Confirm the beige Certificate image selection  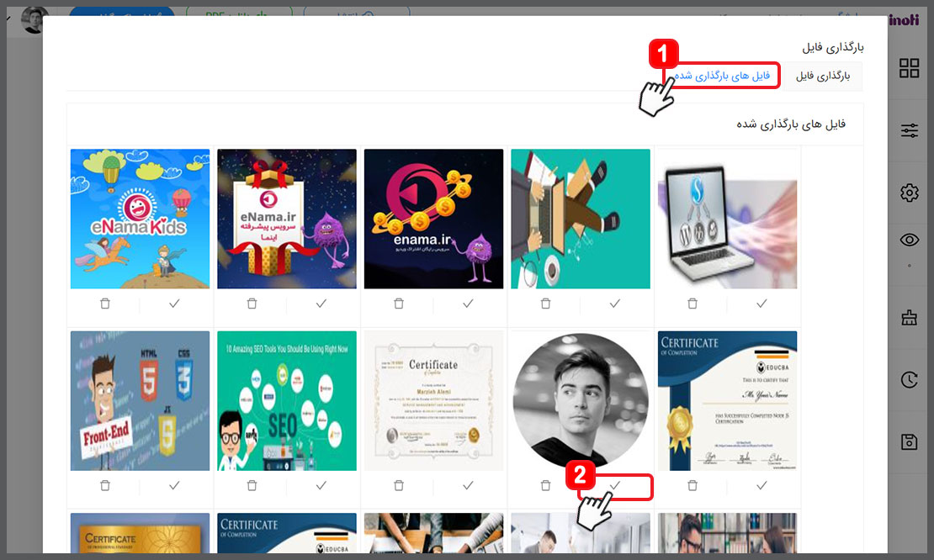pyautogui.click(x=468, y=485)
